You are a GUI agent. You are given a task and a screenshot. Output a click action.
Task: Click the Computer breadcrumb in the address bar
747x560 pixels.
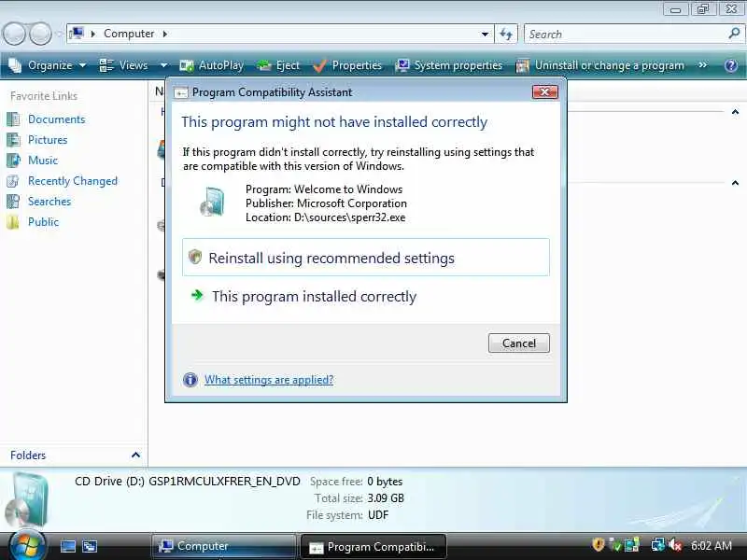(129, 34)
